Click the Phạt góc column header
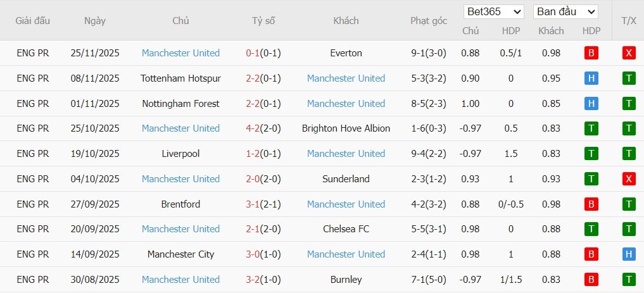Viewport: 644px width, 293px height. point(429,21)
